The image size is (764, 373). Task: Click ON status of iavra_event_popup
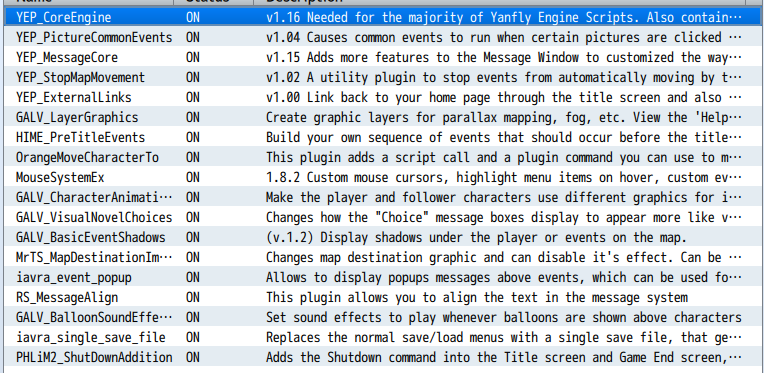192,277
